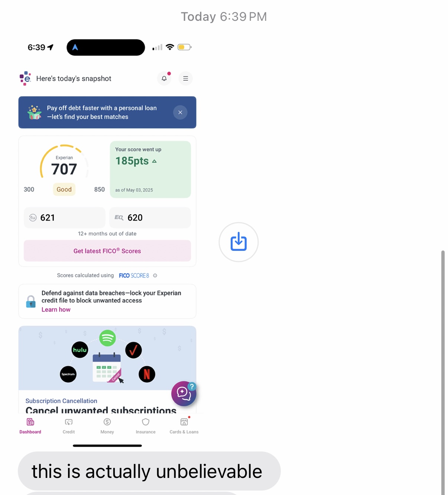Image resolution: width=448 pixels, height=495 pixels.
Task: Click the Experian logo icon
Action: pos(25,78)
